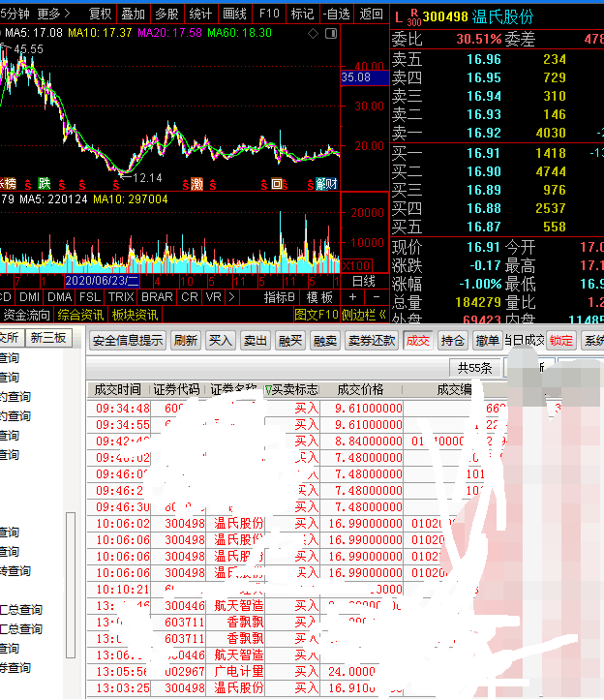Click the 卖一 16.92 ask price row

498,133
